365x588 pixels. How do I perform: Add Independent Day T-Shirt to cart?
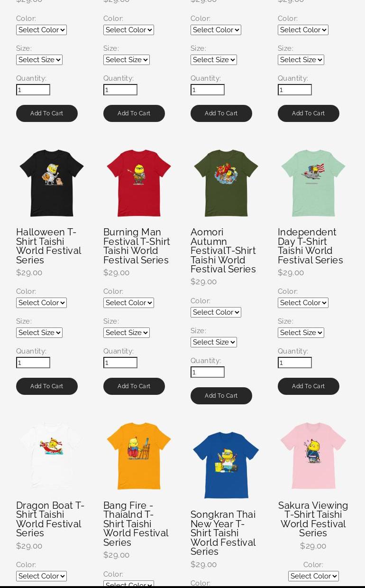(x=309, y=386)
